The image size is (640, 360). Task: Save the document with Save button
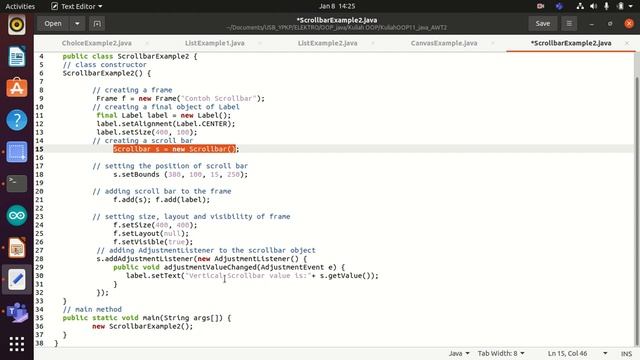(542, 24)
